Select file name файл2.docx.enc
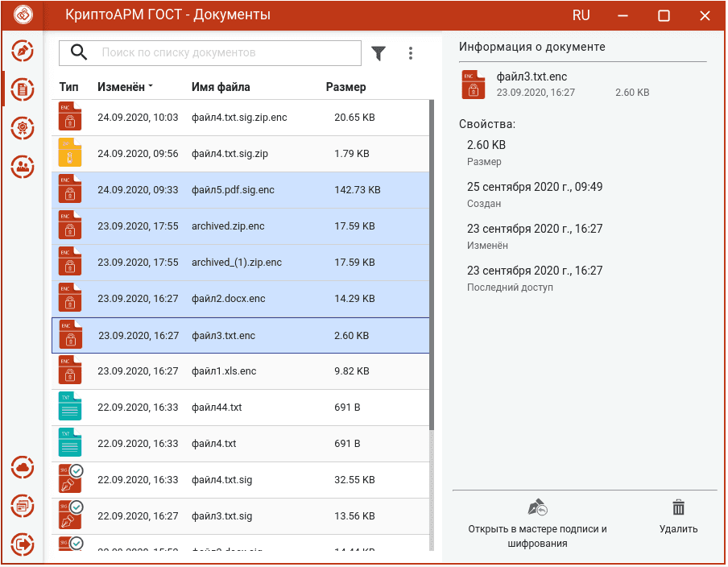The height and width of the screenshot is (567, 728). 229,299
